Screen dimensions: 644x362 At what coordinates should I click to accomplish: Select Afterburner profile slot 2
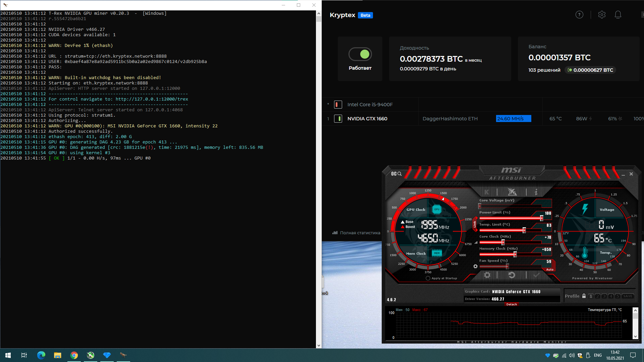pyautogui.click(x=597, y=296)
